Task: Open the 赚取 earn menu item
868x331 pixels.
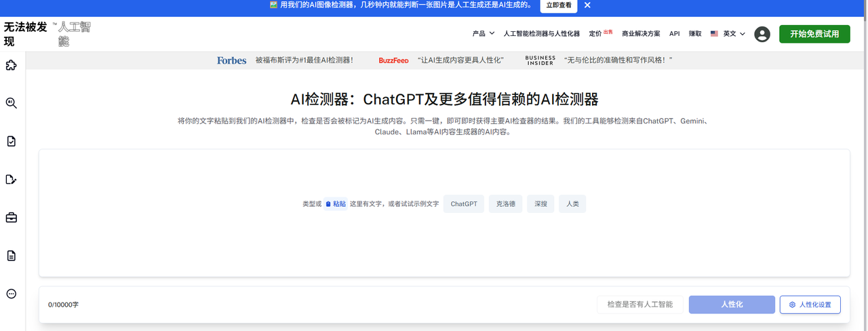Action: click(695, 33)
